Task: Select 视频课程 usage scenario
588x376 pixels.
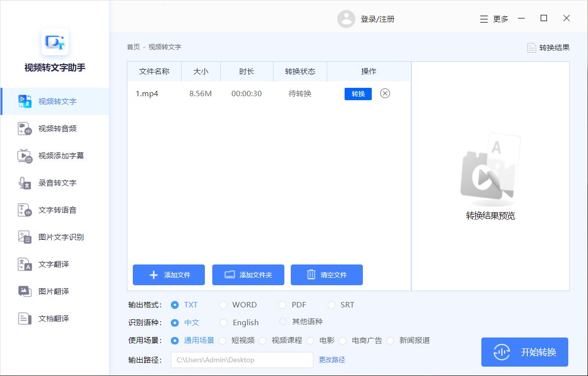Action: point(263,340)
